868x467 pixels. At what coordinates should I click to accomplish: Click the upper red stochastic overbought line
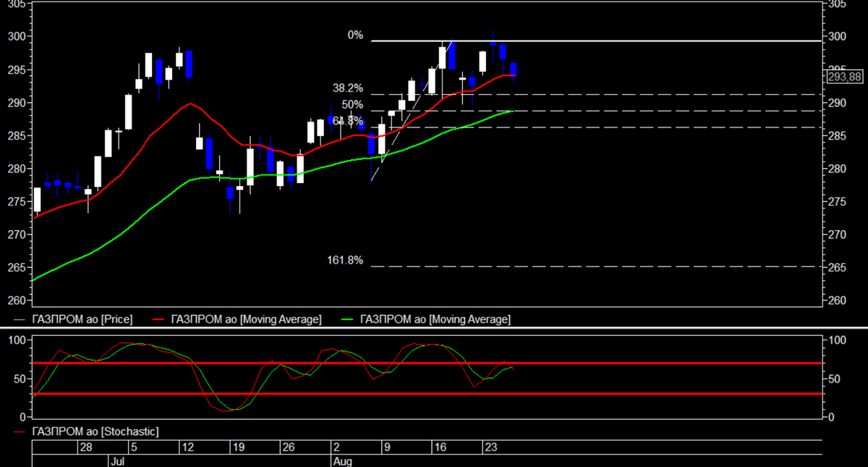[x=427, y=363]
